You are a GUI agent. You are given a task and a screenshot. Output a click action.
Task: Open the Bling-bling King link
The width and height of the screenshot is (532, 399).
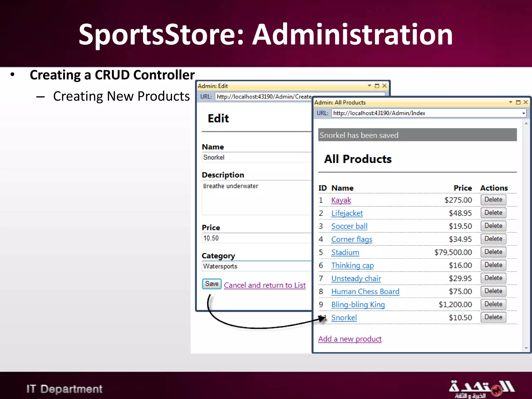(358, 304)
